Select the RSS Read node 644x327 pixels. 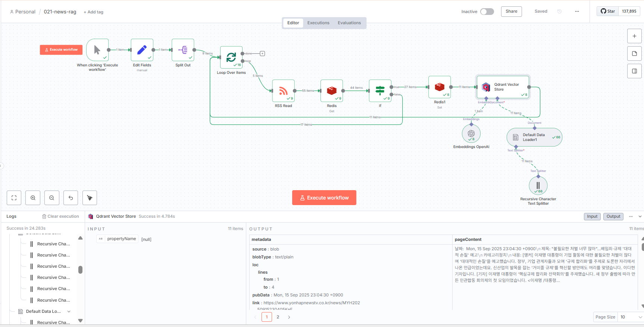click(x=284, y=91)
